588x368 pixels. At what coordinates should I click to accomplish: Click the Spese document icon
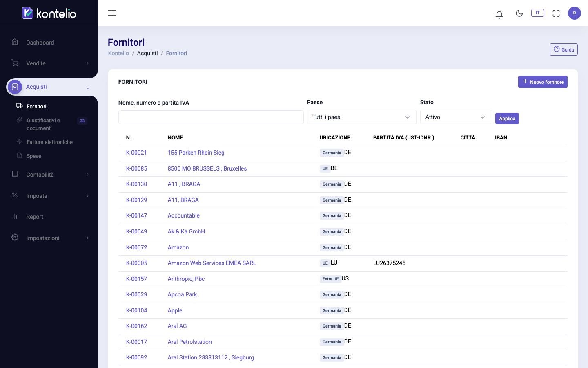(x=19, y=155)
